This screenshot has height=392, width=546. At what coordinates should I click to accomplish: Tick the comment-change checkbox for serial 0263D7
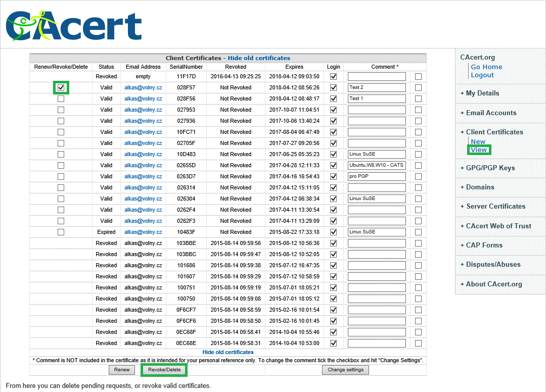tap(418, 176)
